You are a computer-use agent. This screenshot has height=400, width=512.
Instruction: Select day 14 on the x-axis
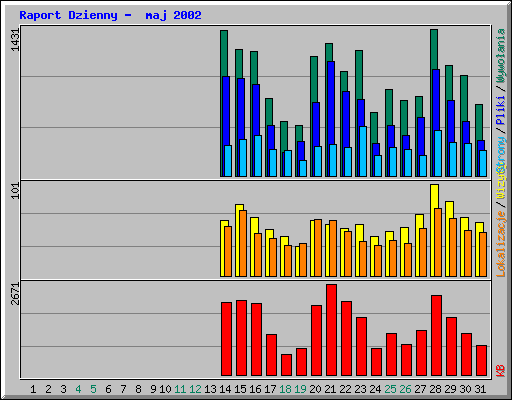(x=225, y=389)
